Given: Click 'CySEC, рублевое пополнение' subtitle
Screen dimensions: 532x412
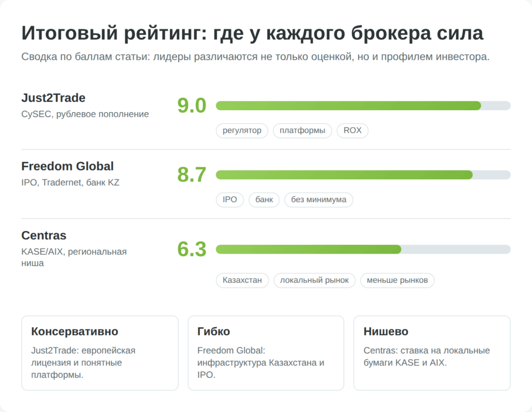Looking at the screenshot, I should 85,114.
